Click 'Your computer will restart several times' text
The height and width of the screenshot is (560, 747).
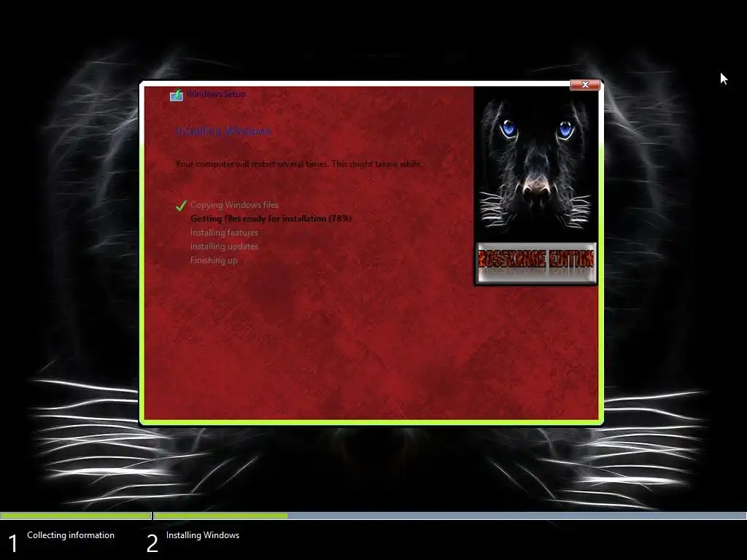coord(298,164)
